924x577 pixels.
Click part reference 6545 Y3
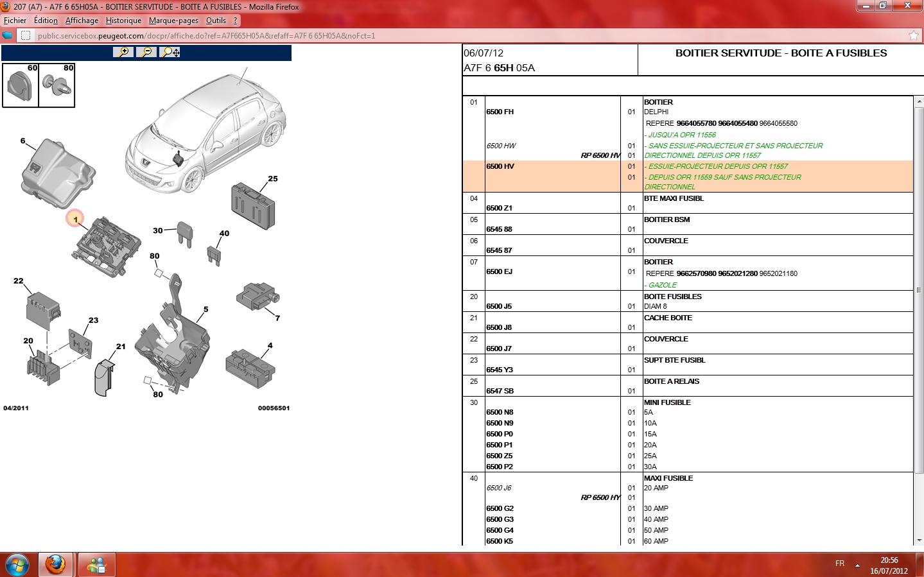[499, 370]
